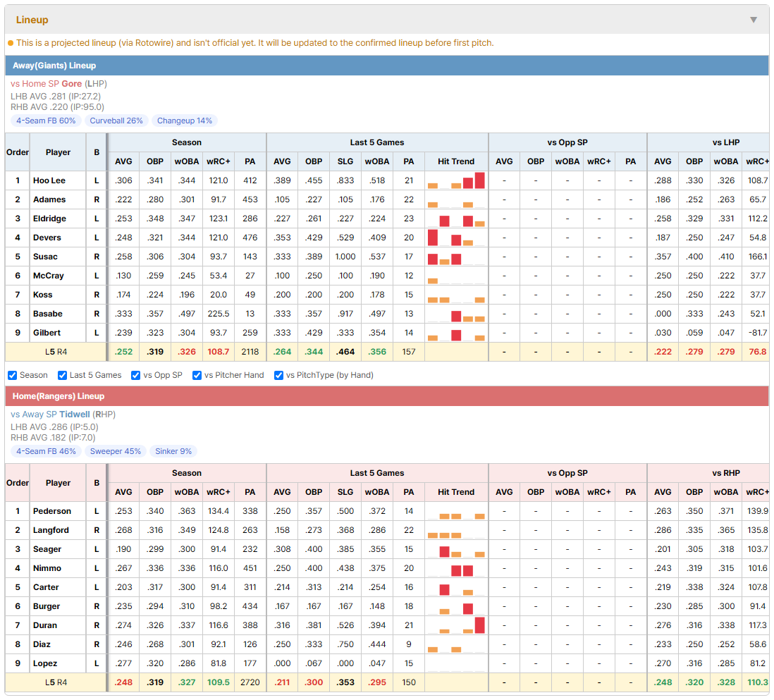Click player name Nimmo
The height and width of the screenshot is (700, 774).
[47, 568]
